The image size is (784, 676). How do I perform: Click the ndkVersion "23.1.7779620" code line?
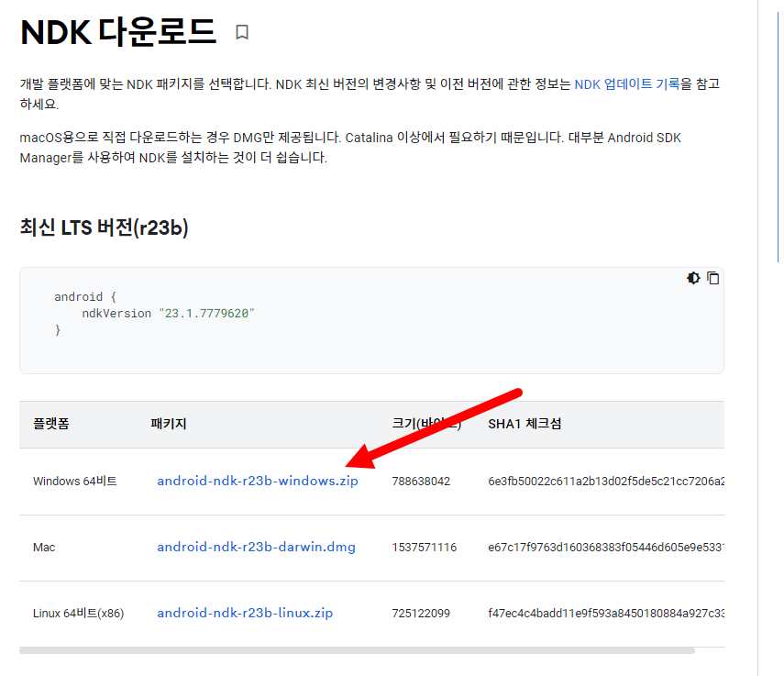point(169,314)
